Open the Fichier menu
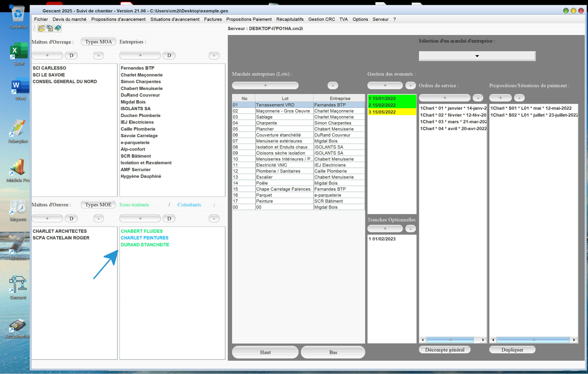 point(41,19)
